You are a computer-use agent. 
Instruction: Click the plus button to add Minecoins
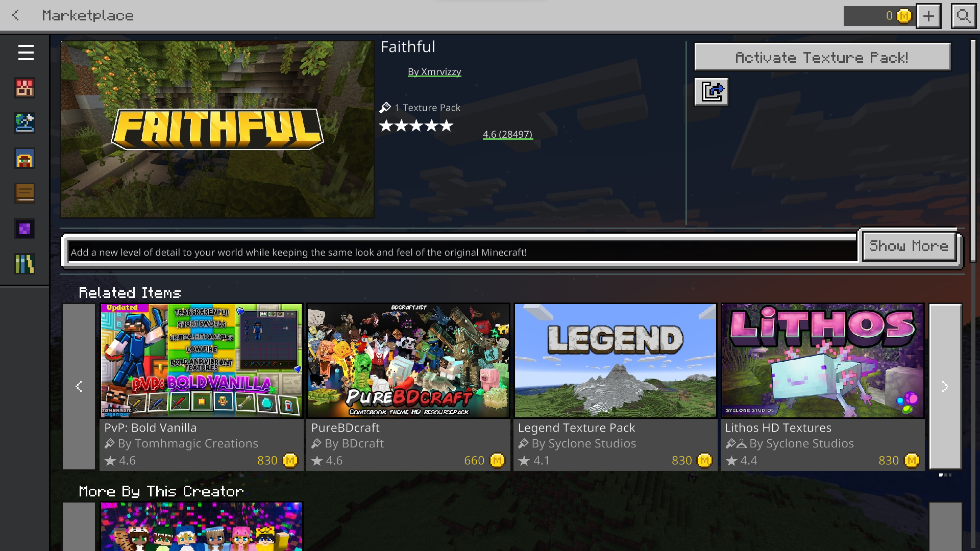coord(928,16)
